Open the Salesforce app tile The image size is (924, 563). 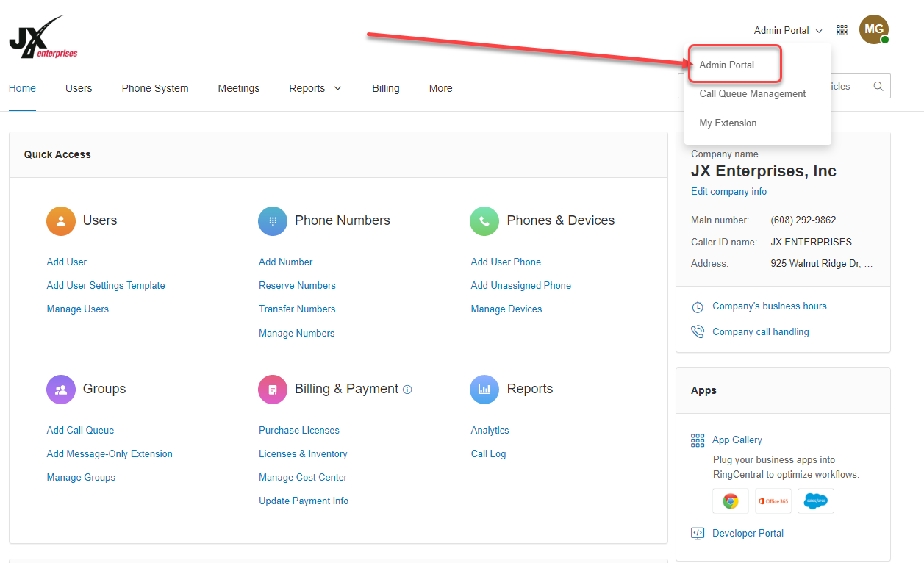[x=816, y=501]
